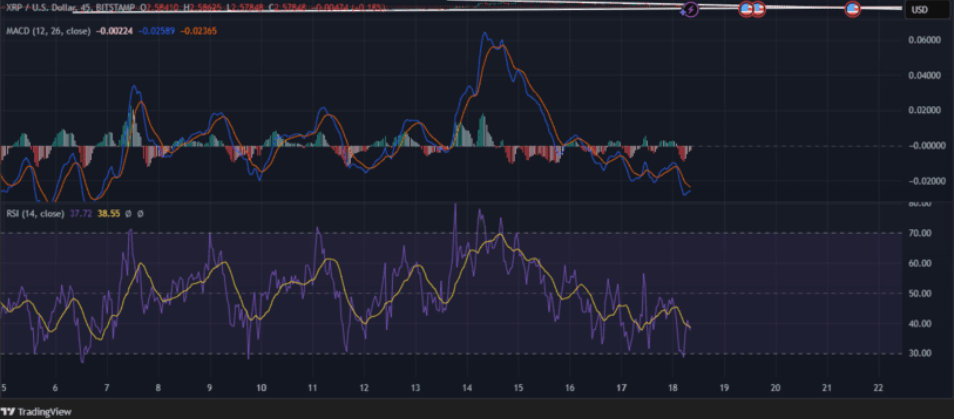Click the purple RSI value 37.72
Screen dimensions: 954x419
[x=84, y=213]
